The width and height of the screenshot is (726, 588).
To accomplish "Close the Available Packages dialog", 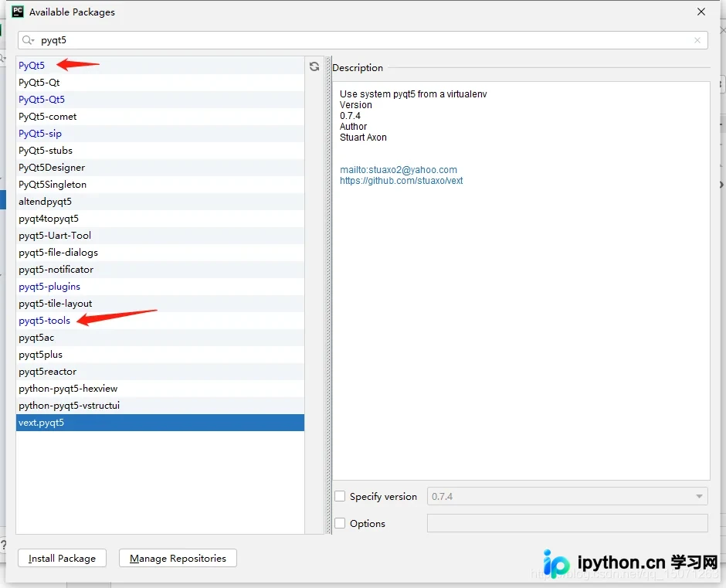I will (701, 12).
